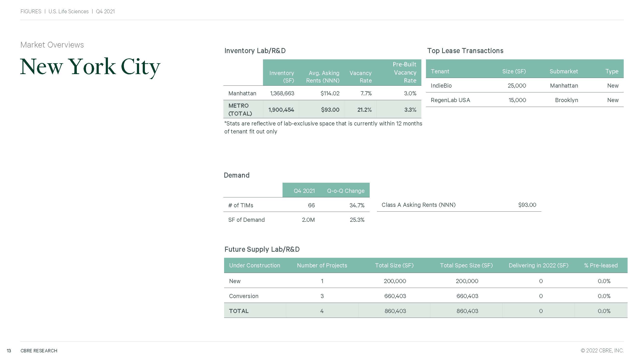Click the Manhattan inventory row label

(x=242, y=93)
